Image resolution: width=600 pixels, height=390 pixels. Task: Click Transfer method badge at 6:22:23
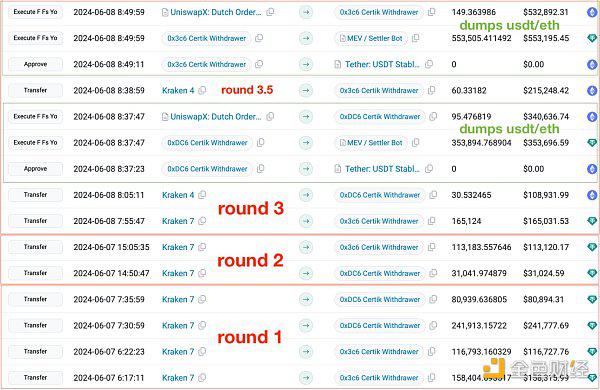coord(36,351)
